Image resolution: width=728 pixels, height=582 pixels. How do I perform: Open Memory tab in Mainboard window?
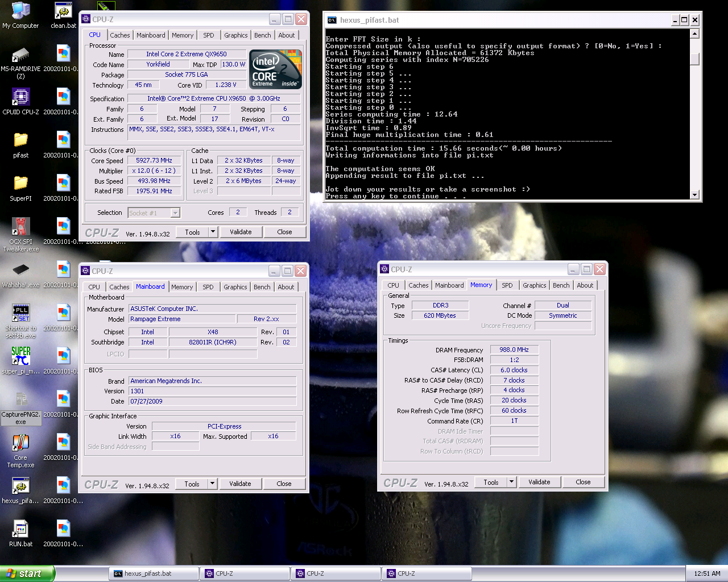[x=182, y=287]
